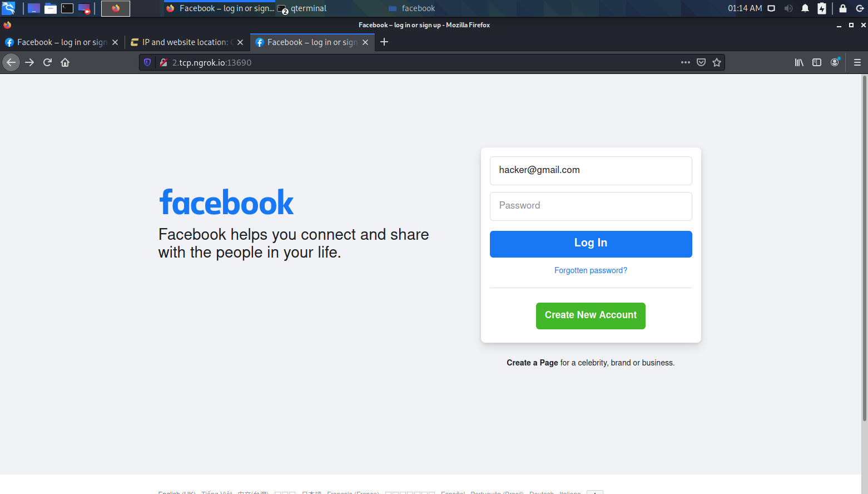Open a new browser tab
Screen dimensions: 868x494
[x=384, y=42]
